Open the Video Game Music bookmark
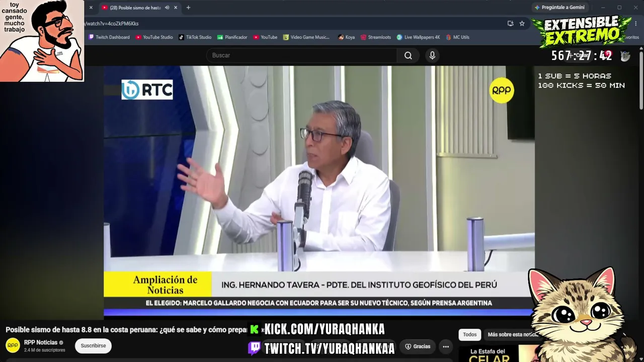 click(x=306, y=37)
